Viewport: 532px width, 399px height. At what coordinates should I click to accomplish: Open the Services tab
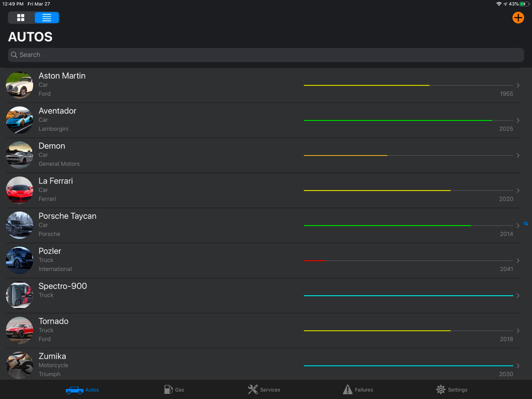[x=264, y=389]
